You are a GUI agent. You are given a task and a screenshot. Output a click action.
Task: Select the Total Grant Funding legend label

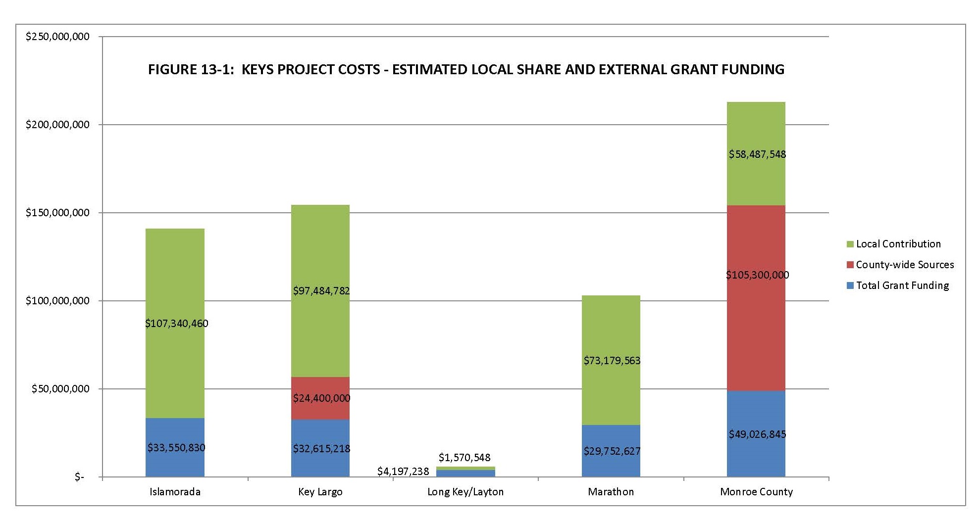(x=902, y=285)
